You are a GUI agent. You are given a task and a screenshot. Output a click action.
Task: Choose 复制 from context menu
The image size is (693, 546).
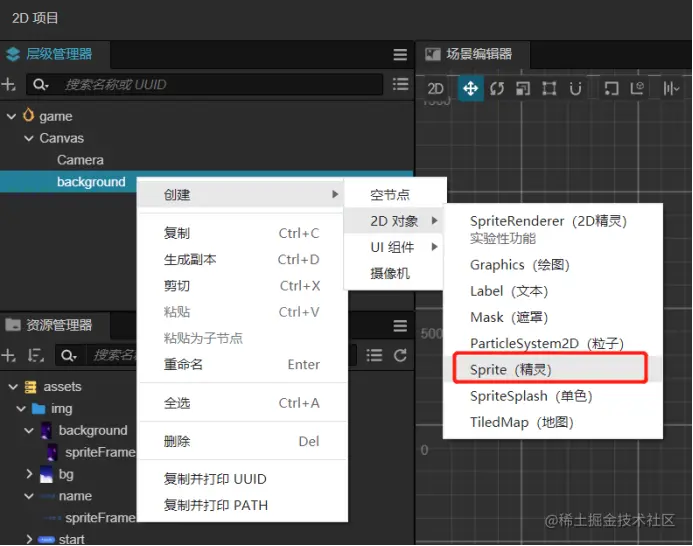pos(242,233)
